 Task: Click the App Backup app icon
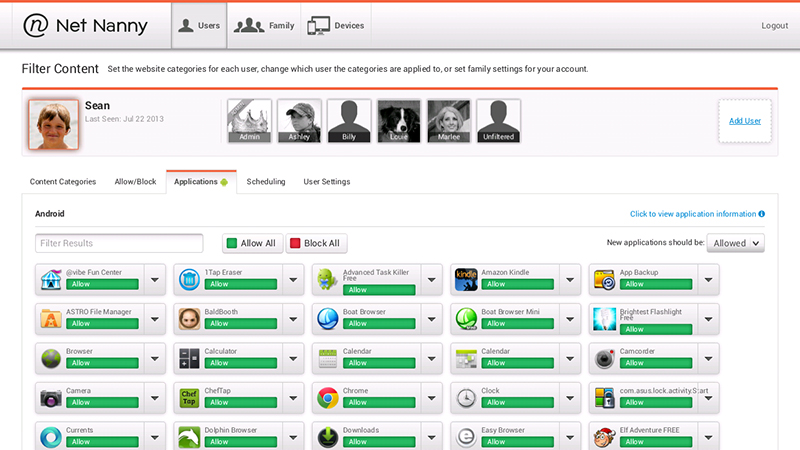(x=605, y=280)
